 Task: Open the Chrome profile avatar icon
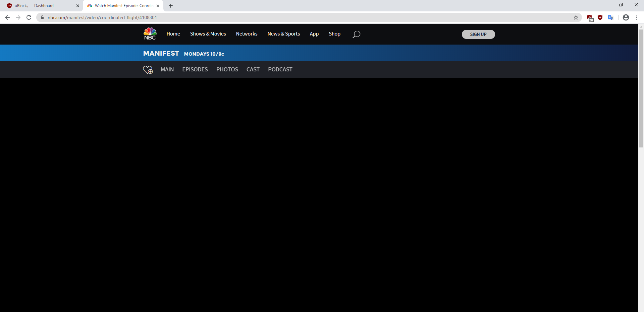(626, 17)
